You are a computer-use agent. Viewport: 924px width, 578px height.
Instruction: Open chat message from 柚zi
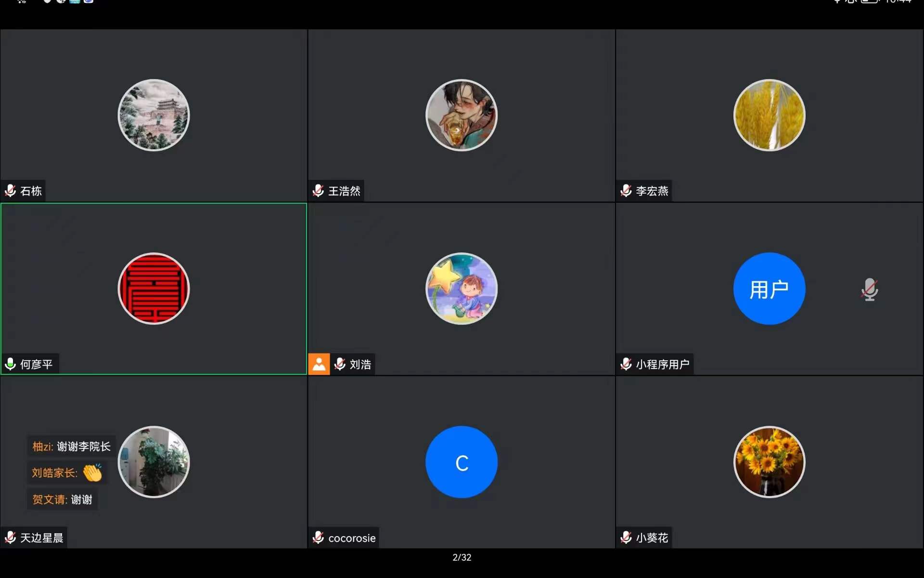click(71, 447)
